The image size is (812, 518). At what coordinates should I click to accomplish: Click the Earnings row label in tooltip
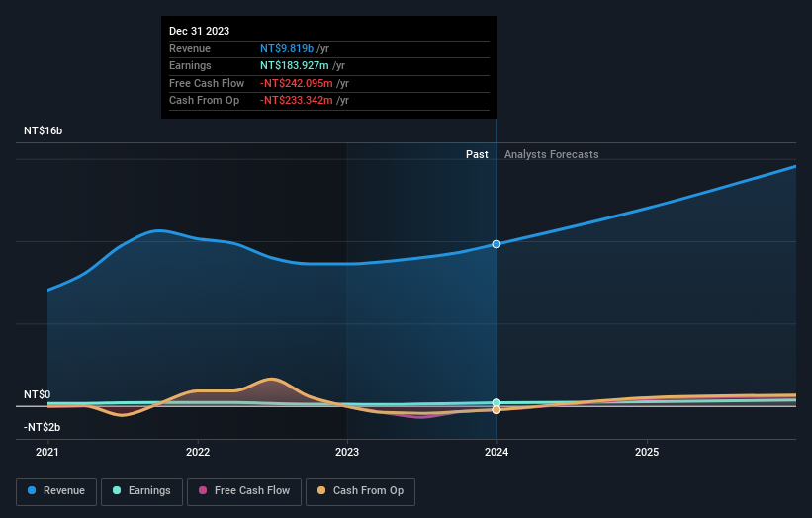pyautogui.click(x=190, y=65)
